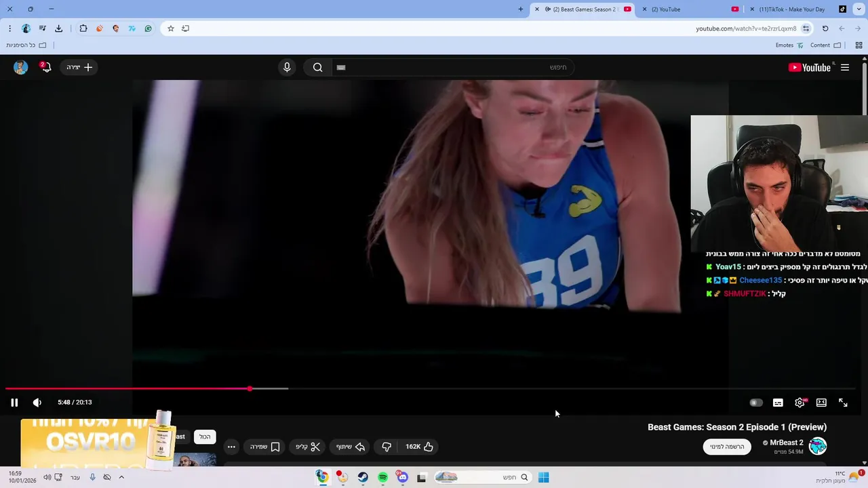Open the Chrome three-dot menu
868x488 pixels.
pyautogui.click(x=9, y=28)
